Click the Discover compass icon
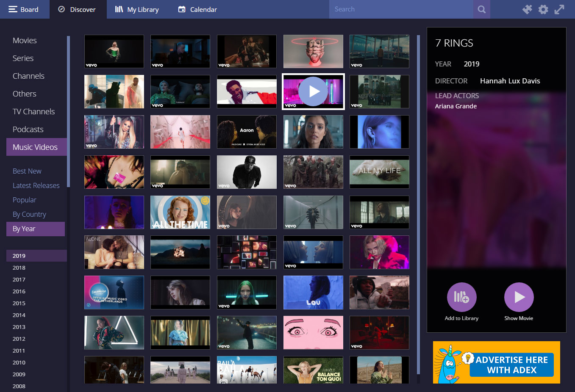Image resolution: width=575 pixels, height=392 pixels. point(61,9)
